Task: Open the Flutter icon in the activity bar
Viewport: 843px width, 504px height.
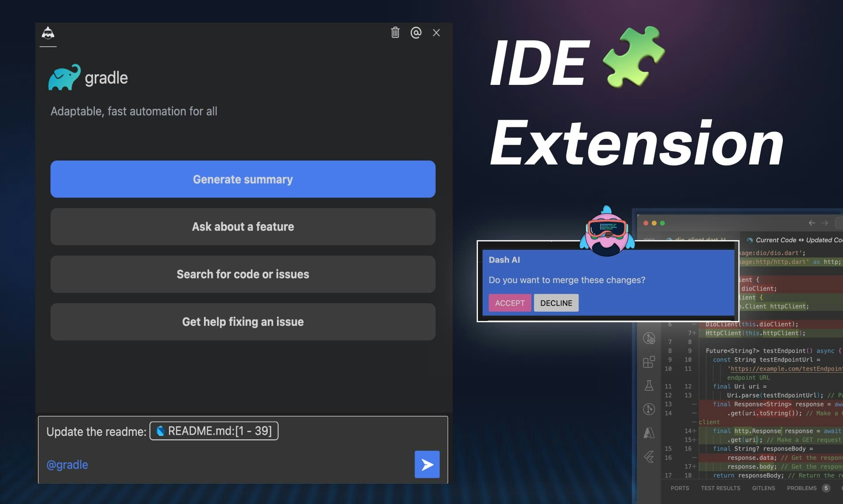Action: coord(649,457)
